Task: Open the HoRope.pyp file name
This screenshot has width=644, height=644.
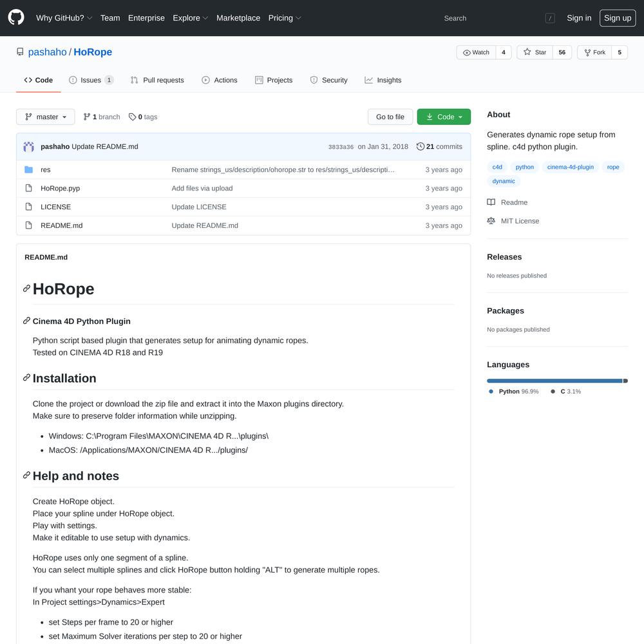Action: tap(61, 188)
